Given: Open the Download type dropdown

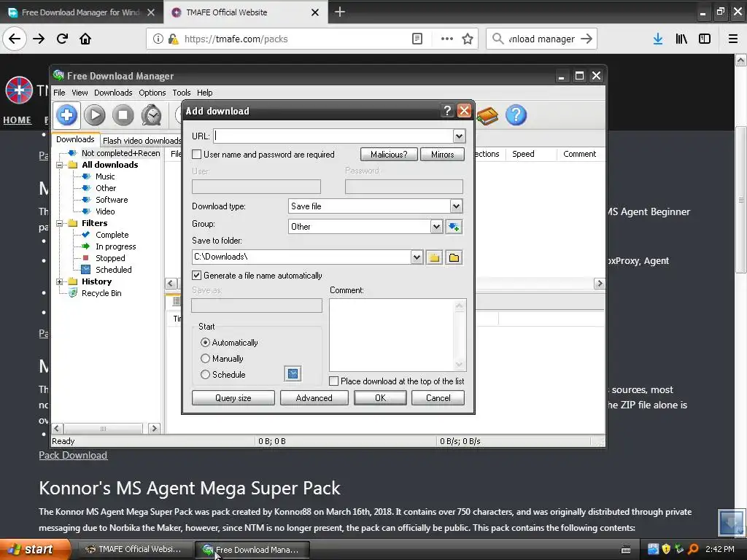Looking at the screenshot, I should [456, 206].
